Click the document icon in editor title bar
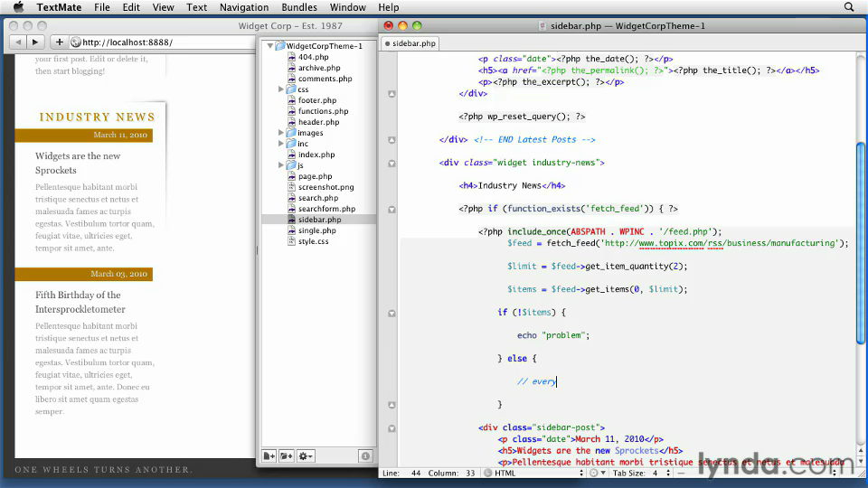868x488 pixels. click(542, 26)
